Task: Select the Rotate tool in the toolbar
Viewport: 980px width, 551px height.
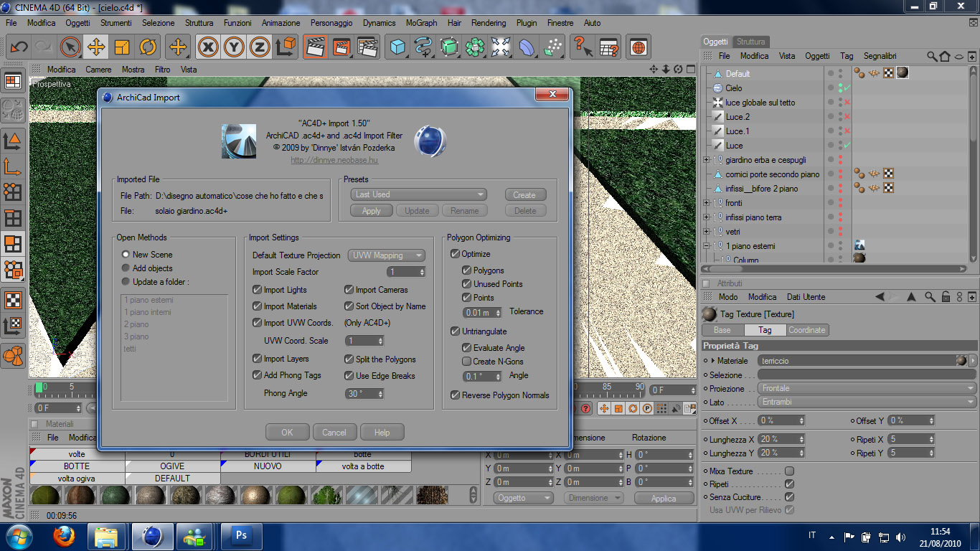Action: [148, 47]
